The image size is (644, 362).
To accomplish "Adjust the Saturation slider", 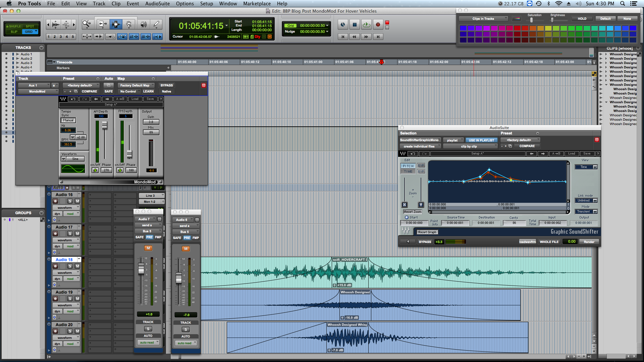I will pos(531,20).
